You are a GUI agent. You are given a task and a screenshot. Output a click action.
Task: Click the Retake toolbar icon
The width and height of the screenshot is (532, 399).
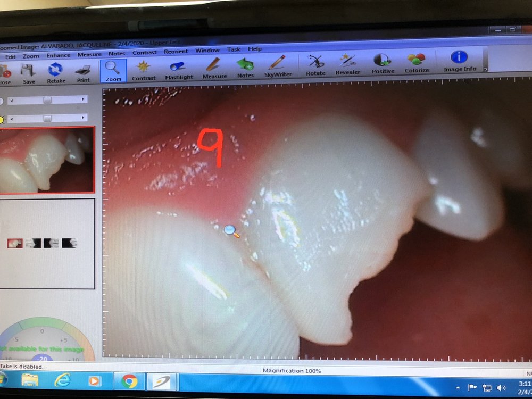(56, 73)
